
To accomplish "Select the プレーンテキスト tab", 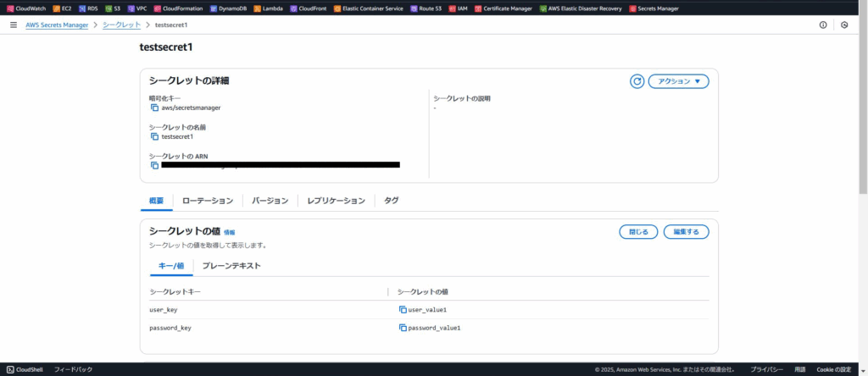I will coord(231,266).
